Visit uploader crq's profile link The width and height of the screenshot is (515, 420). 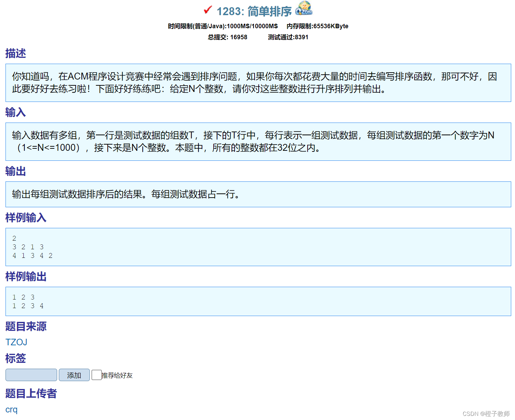pos(11,409)
